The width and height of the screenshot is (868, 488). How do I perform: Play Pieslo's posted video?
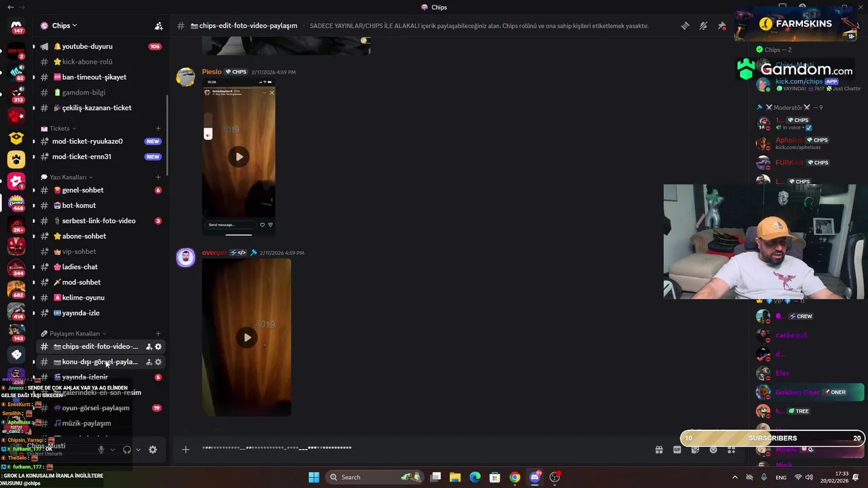click(239, 157)
